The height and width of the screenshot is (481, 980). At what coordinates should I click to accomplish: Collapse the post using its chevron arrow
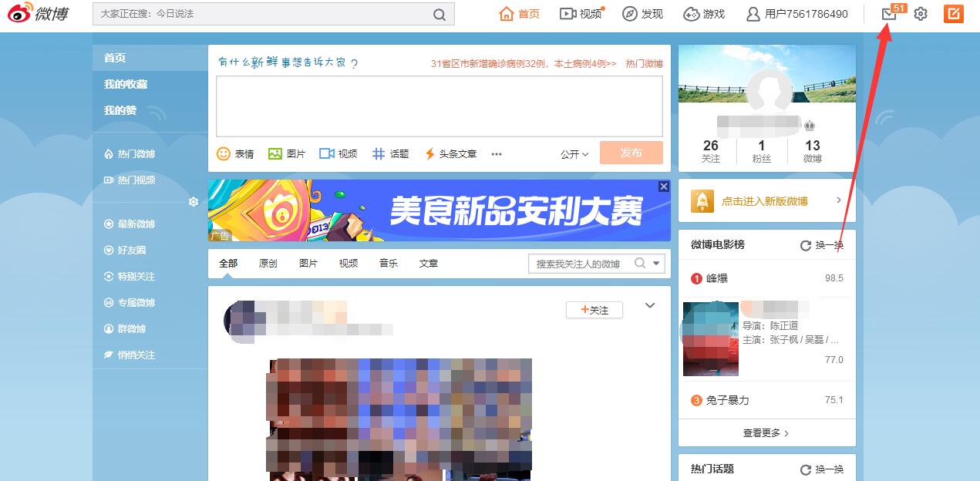click(x=650, y=305)
